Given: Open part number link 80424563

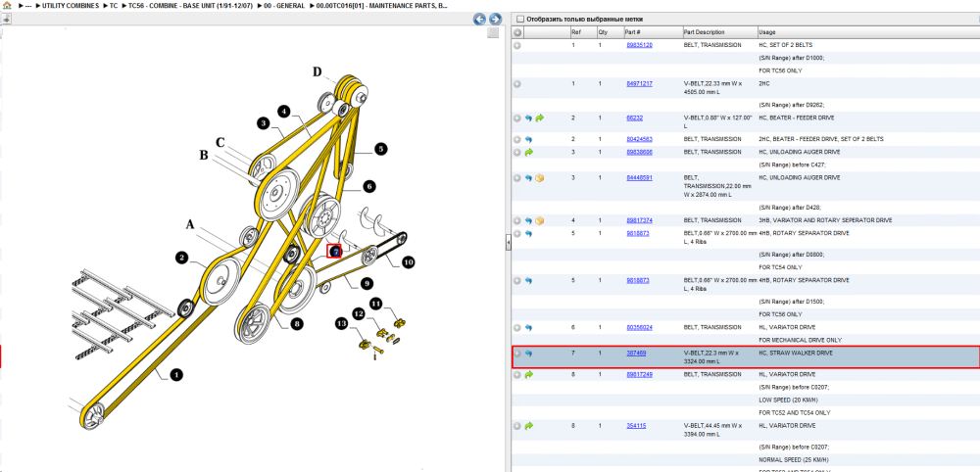Looking at the screenshot, I should click(x=639, y=139).
